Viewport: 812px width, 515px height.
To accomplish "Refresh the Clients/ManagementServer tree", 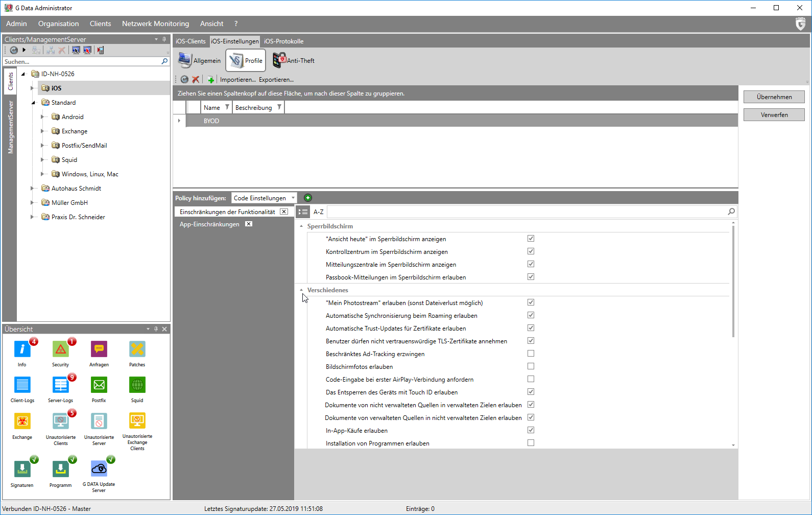I will (x=14, y=50).
